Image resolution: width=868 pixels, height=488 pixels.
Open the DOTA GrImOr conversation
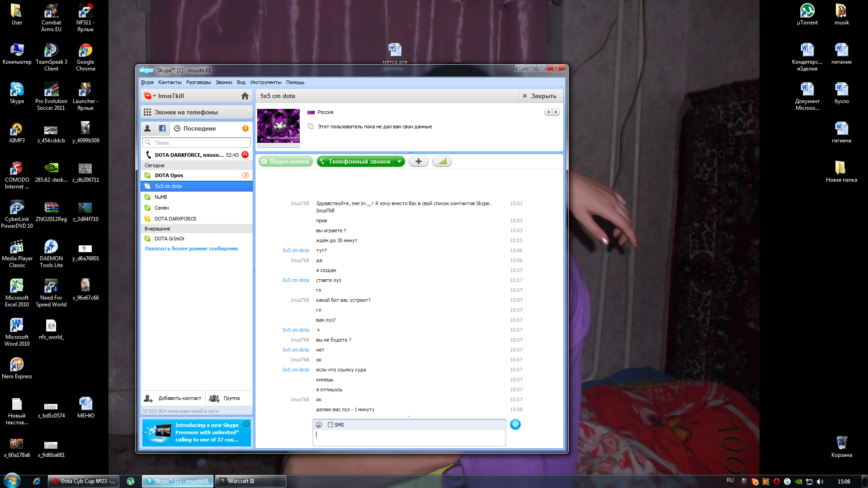coord(196,239)
